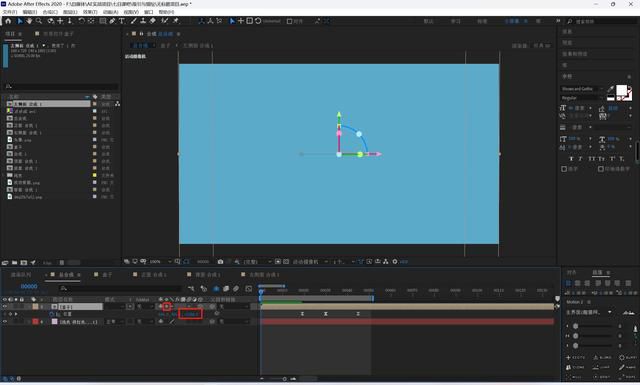Click the Home icon in toolbar

point(8,21)
